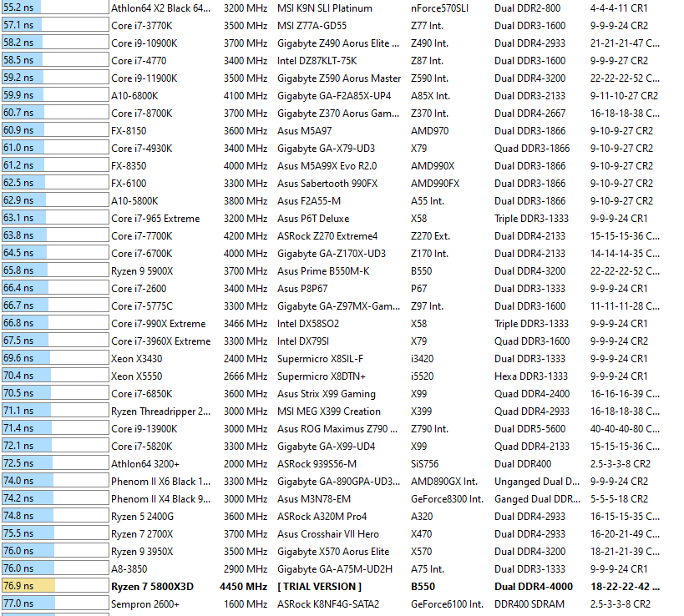
Task: Click the Dual DDR4-4000 memory cell
Action: 534,587
